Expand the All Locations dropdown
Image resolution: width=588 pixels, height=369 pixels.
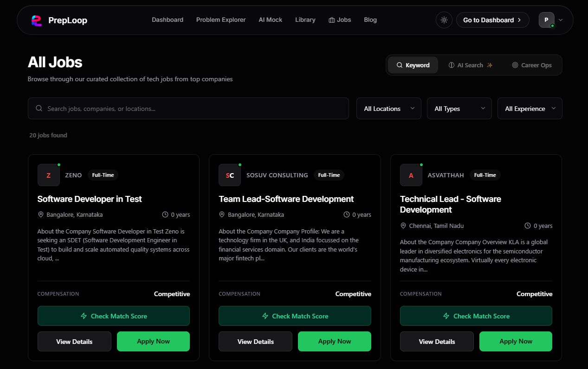[x=388, y=109]
